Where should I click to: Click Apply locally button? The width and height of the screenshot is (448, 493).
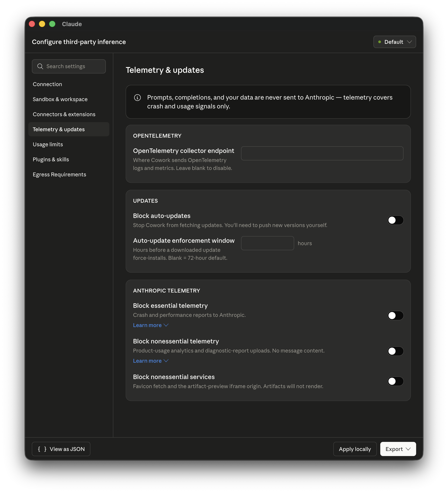pos(355,449)
